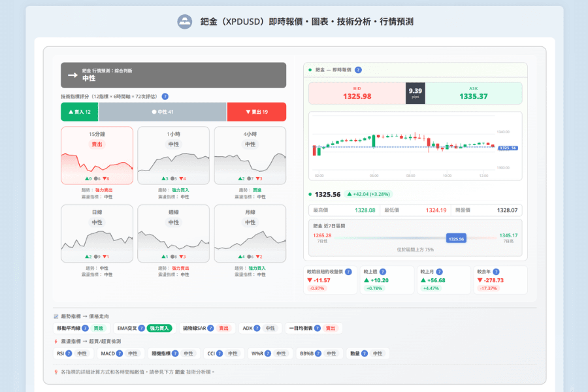Screen dimensions: 588x392
Task: Click the help icon for MACD
Action: (120, 353)
